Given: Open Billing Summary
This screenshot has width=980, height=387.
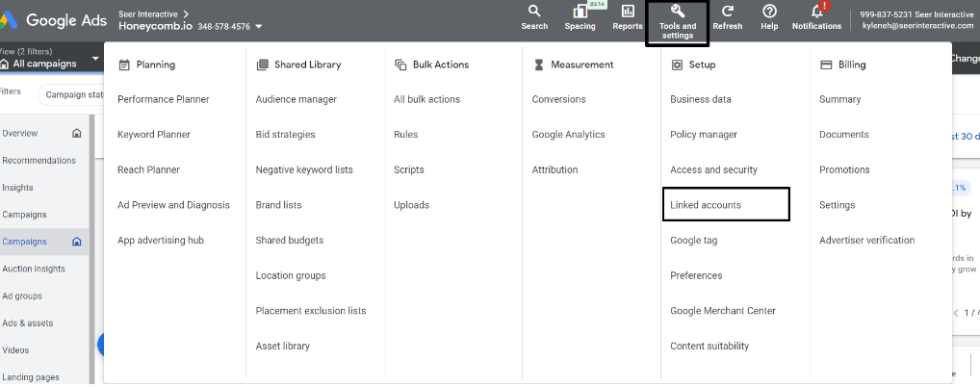Looking at the screenshot, I should 840,99.
